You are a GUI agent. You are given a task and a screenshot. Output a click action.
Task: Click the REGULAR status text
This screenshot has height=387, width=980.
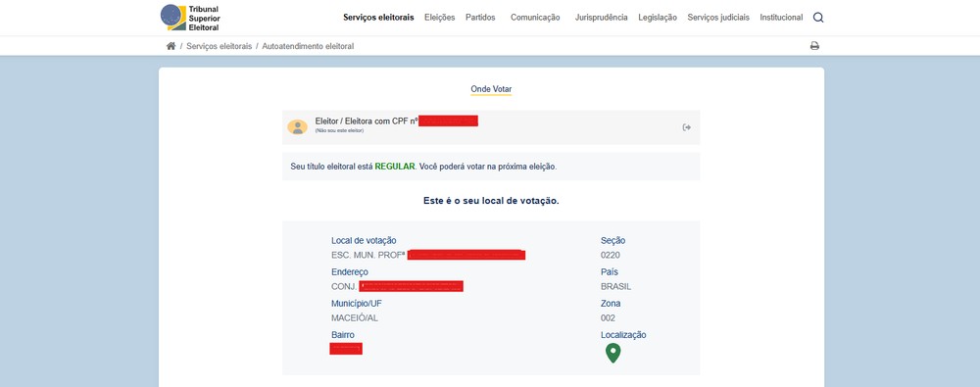pyautogui.click(x=394, y=167)
